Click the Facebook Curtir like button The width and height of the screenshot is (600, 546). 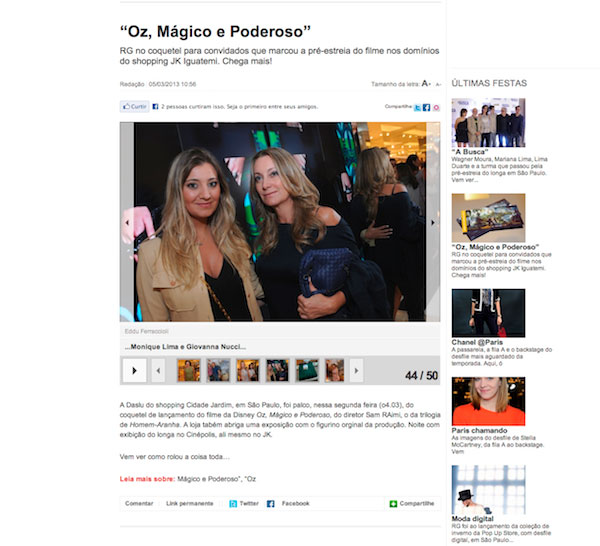click(x=134, y=106)
